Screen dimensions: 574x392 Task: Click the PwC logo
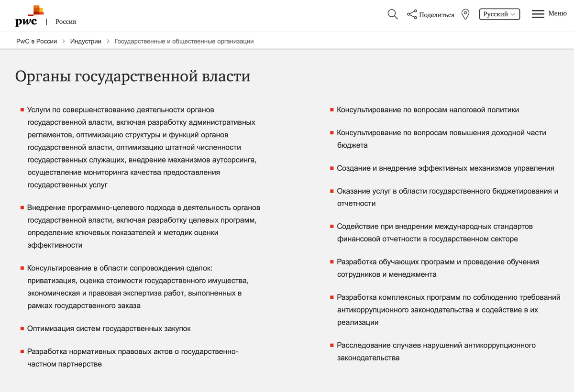coord(29,16)
